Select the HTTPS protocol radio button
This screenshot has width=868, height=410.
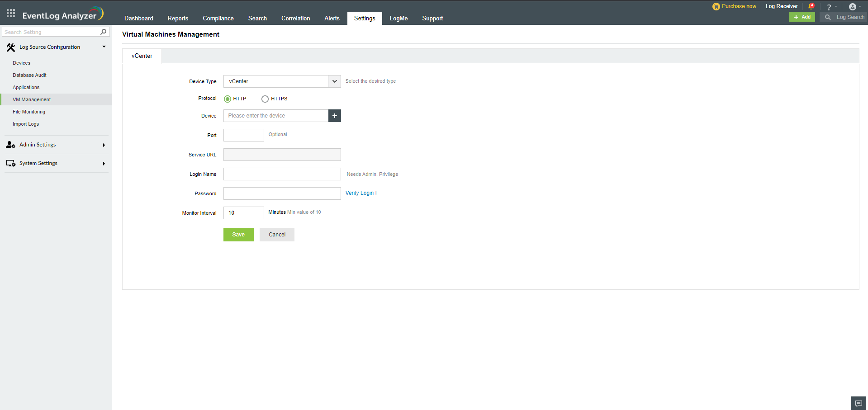265,99
